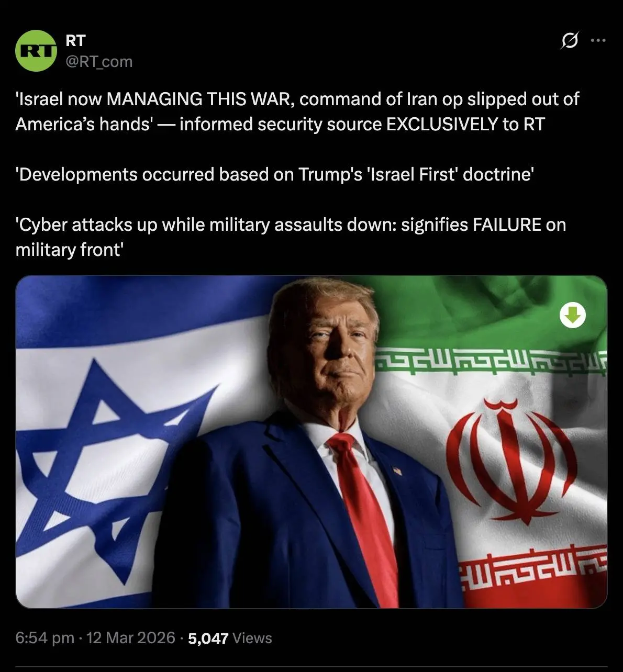
Task: Click the green download arrow on image
Action: click(x=573, y=315)
